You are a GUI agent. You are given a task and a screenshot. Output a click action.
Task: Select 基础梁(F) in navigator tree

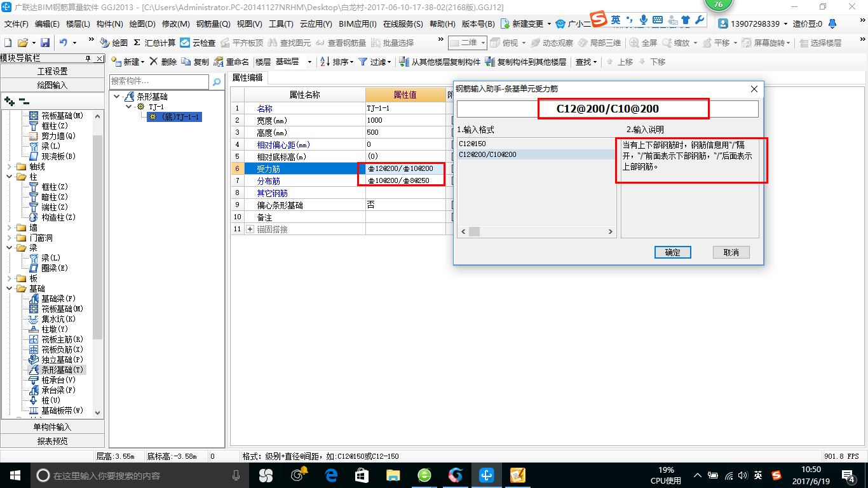(x=58, y=299)
